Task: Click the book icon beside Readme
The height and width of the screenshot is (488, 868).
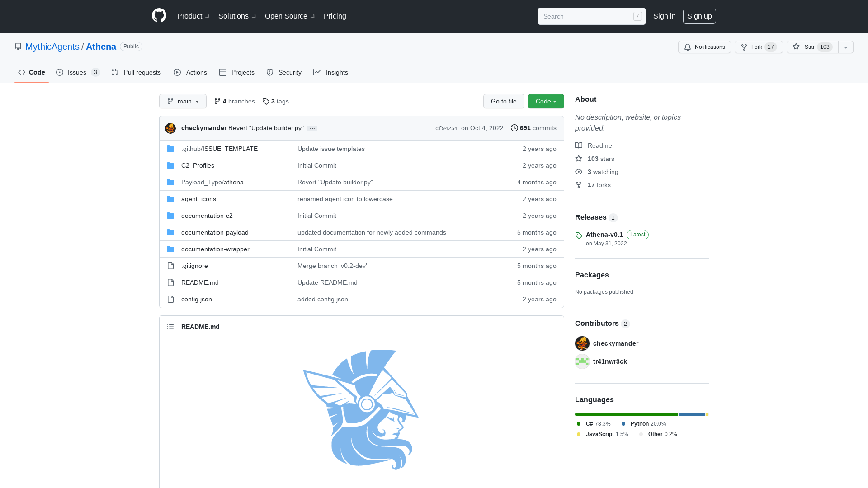Action: point(579,145)
